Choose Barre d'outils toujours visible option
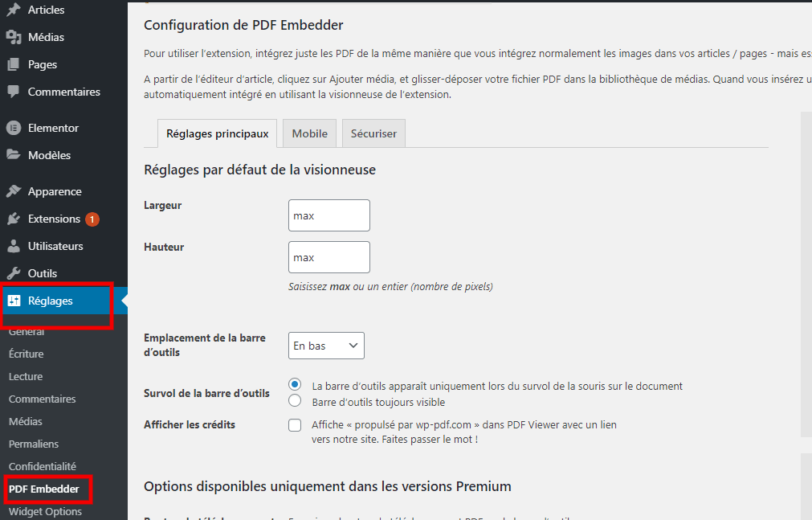This screenshot has width=812, height=520. point(295,399)
